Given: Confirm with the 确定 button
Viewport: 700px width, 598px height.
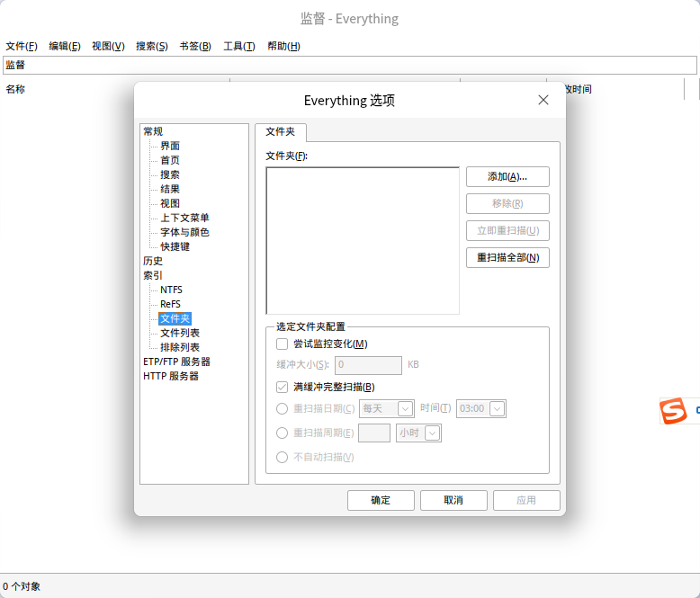Looking at the screenshot, I should coord(381,500).
